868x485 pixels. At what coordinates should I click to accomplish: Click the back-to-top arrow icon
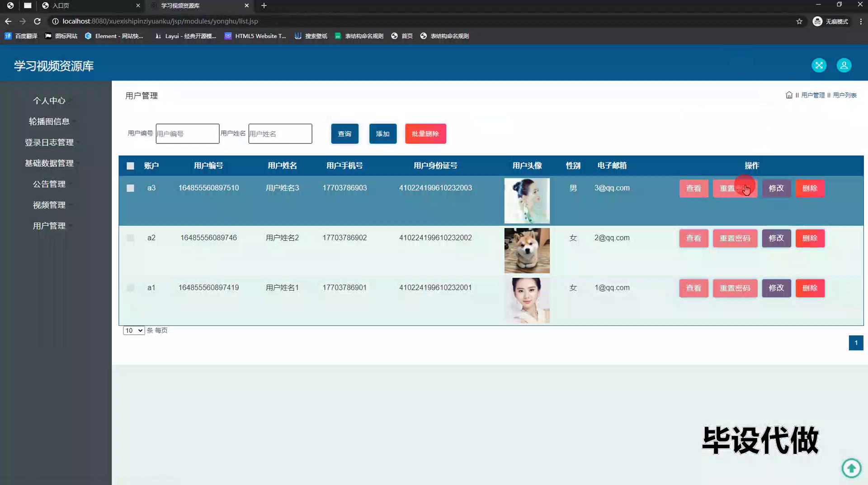(x=851, y=468)
